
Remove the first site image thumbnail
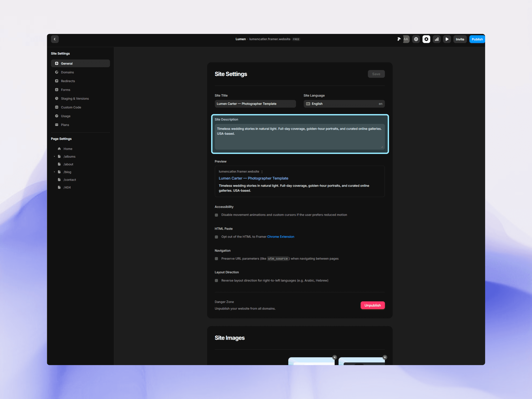click(x=334, y=357)
